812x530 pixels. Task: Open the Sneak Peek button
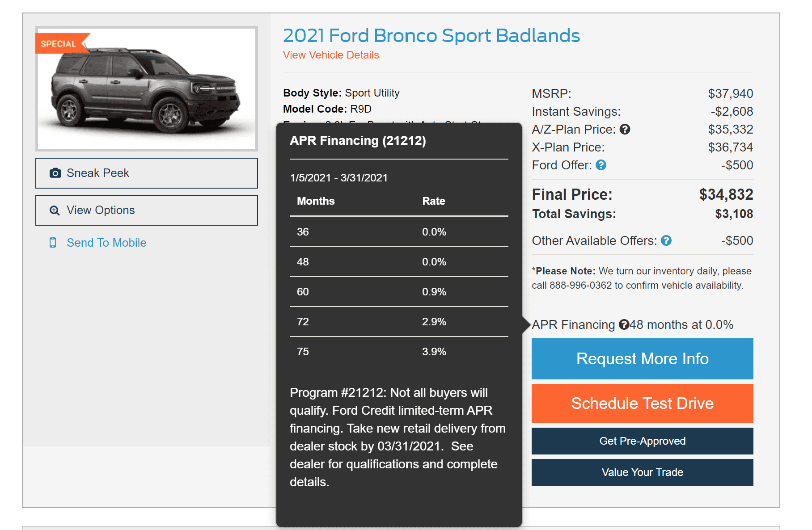click(x=147, y=173)
